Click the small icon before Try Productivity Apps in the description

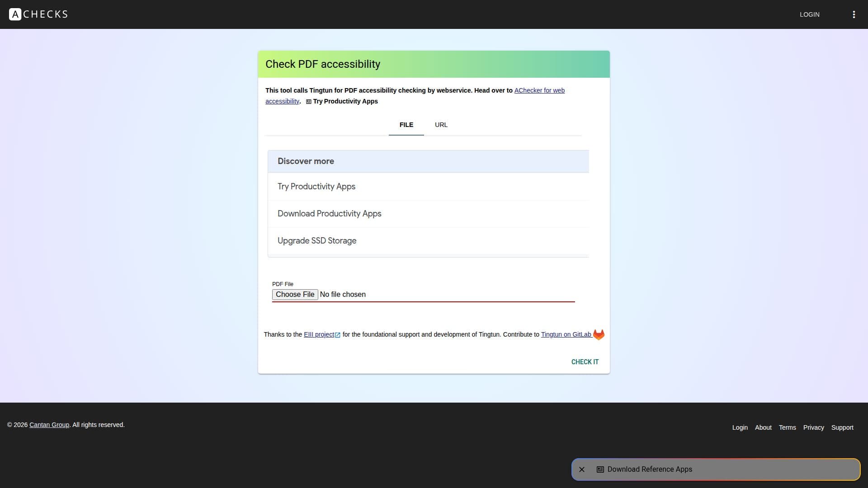pos(309,102)
